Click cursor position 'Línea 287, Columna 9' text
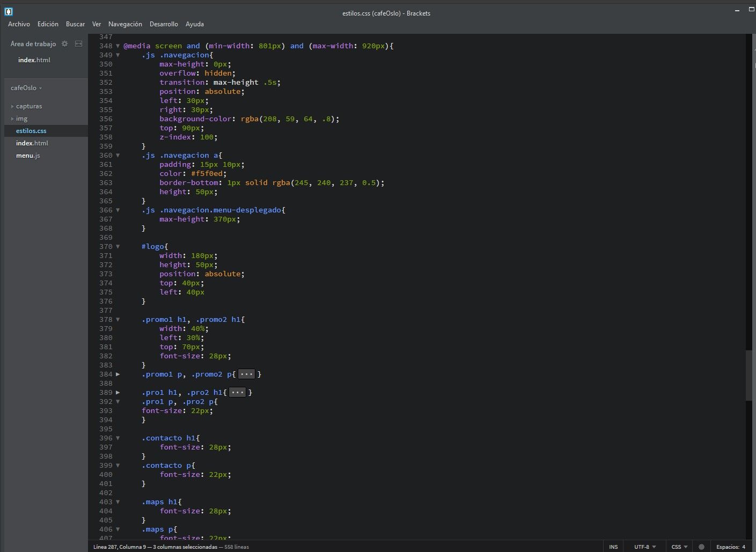Image resolution: width=756 pixels, height=552 pixels. (x=119, y=547)
